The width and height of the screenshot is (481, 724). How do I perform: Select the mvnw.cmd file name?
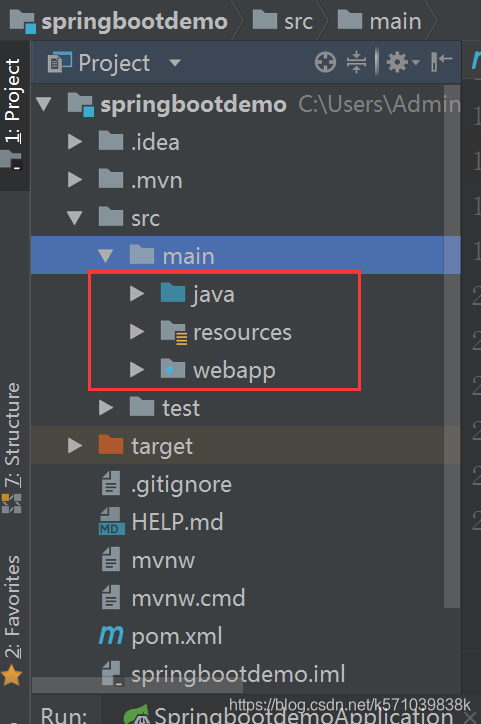point(188,598)
